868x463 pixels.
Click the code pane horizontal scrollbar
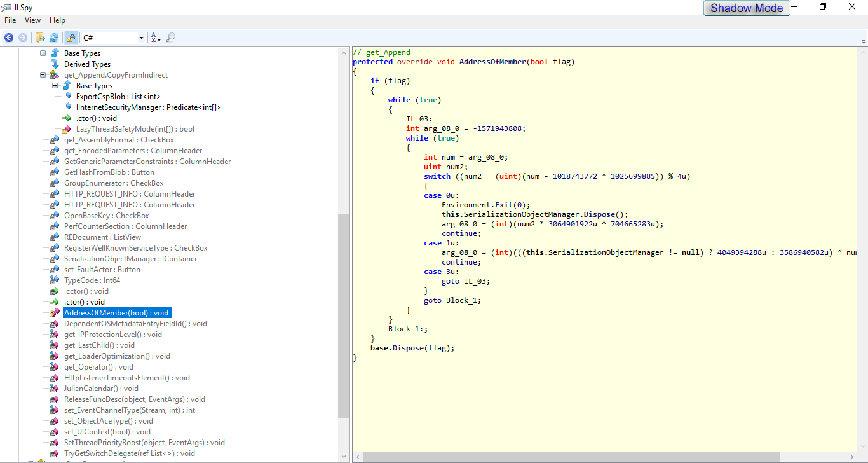[x=572, y=457]
